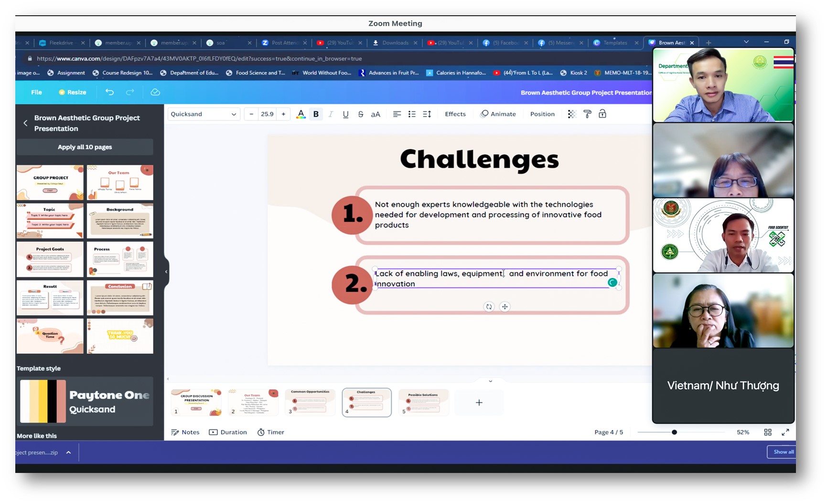Viewport: 827px width, 504px height.
Task: Click the Duration button
Action: [x=228, y=432]
